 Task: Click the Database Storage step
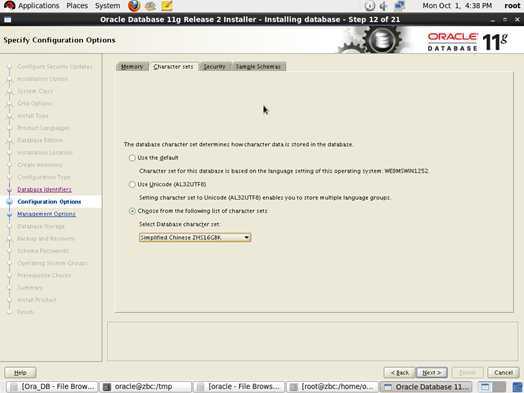click(x=41, y=226)
